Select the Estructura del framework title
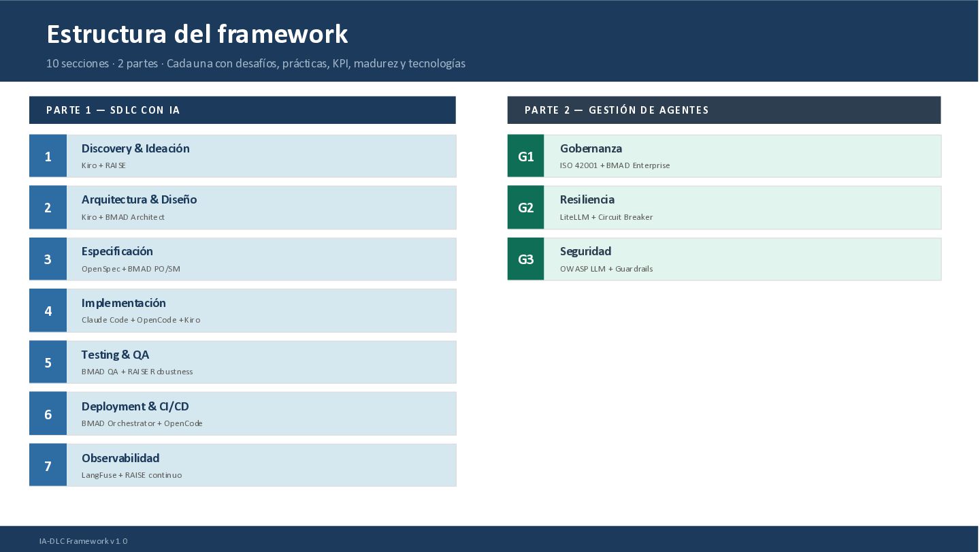The width and height of the screenshot is (980, 552). coord(197,34)
